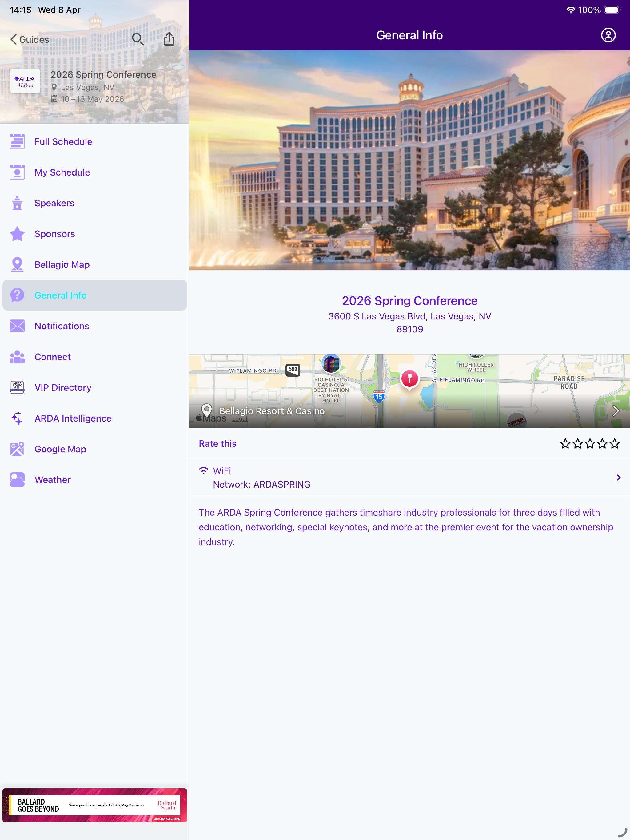The height and width of the screenshot is (840, 630).
Task: Tap Network: ARDASPRING text
Action: click(x=261, y=485)
